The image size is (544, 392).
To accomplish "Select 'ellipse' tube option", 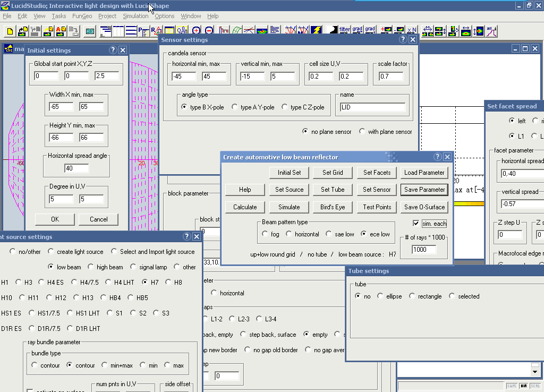I will click(x=380, y=296).
